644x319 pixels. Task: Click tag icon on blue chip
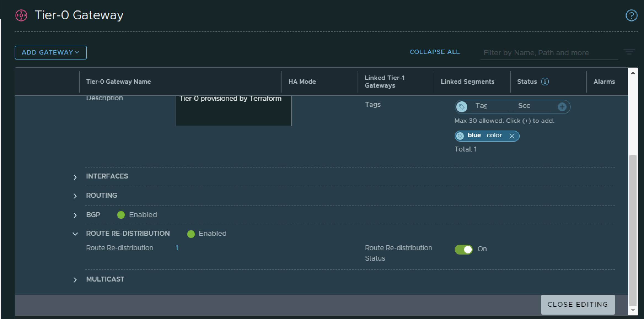click(x=460, y=136)
